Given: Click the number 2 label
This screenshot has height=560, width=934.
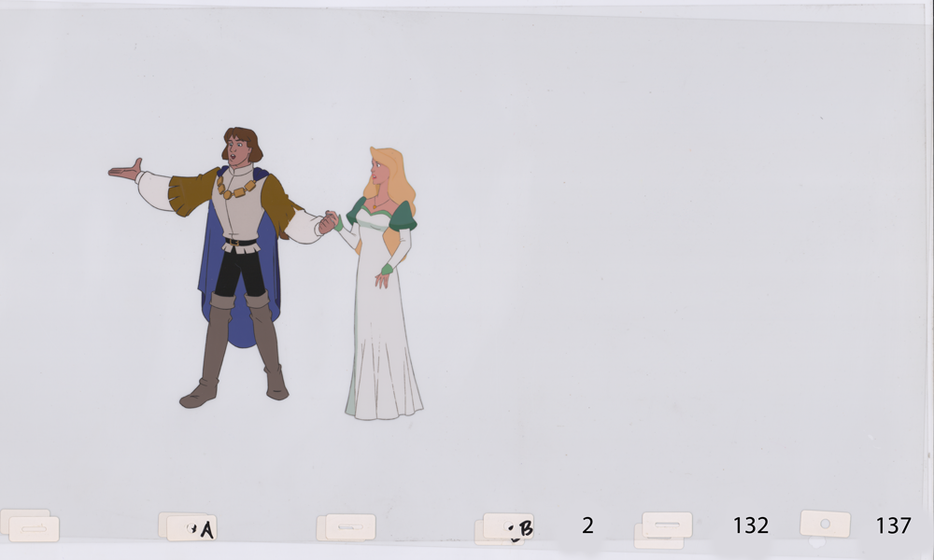Looking at the screenshot, I should pyautogui.click(x=587, y=525).
